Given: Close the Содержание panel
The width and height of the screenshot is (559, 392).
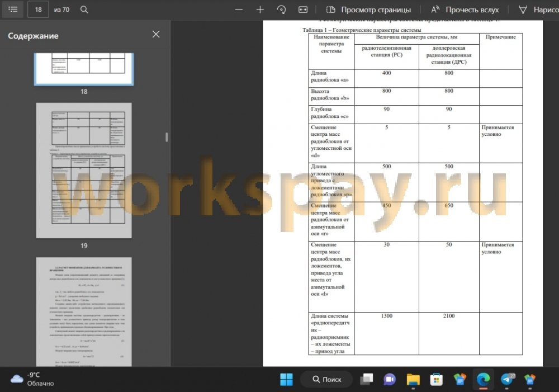Looking at the screenshot, I should 156,34.
